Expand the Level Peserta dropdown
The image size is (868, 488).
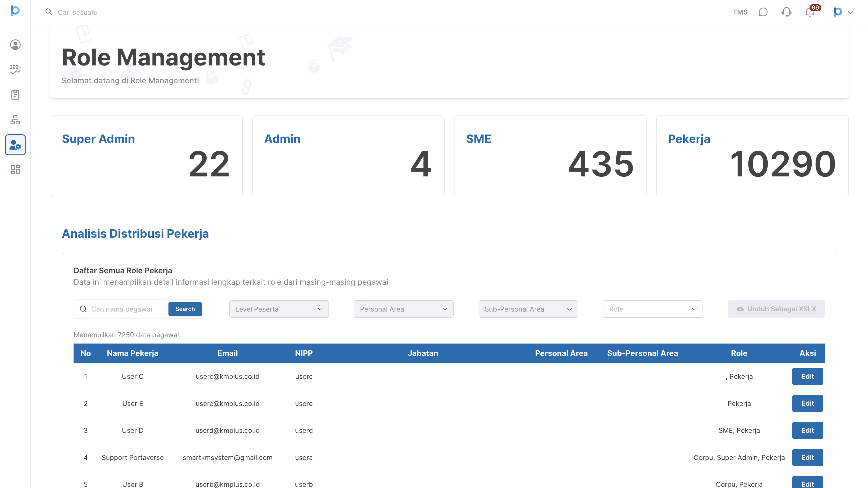279,309
